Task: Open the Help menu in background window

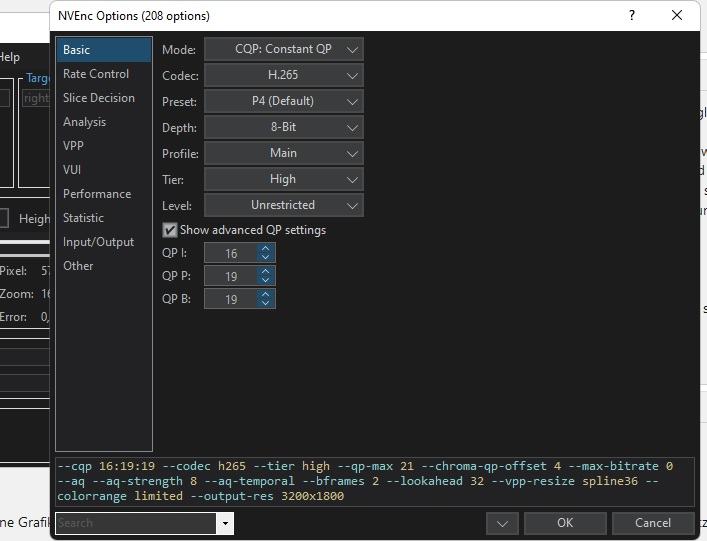Action: [x=9, y=57]
